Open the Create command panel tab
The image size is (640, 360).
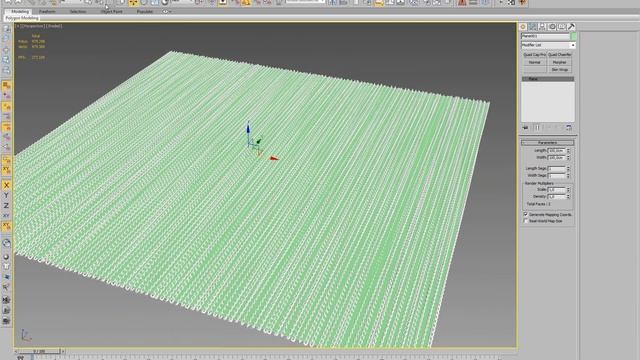click(x=523, y=27)
